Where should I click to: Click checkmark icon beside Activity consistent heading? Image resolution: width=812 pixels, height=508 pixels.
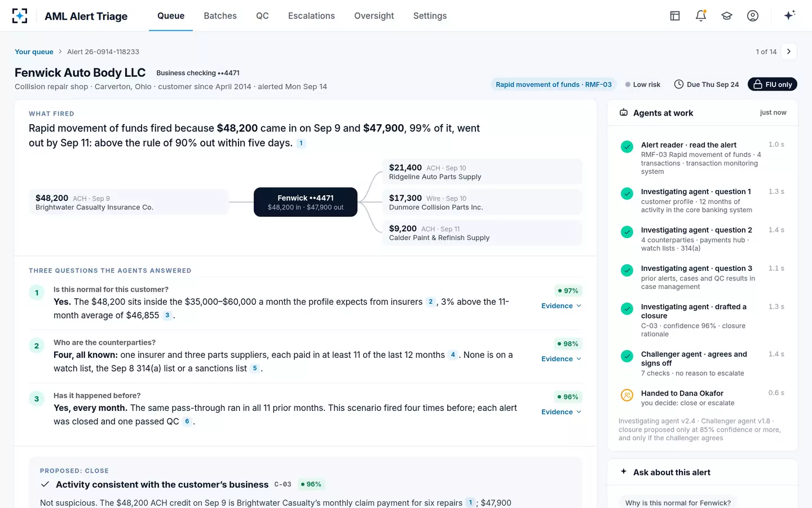click(x=45, y=484)
